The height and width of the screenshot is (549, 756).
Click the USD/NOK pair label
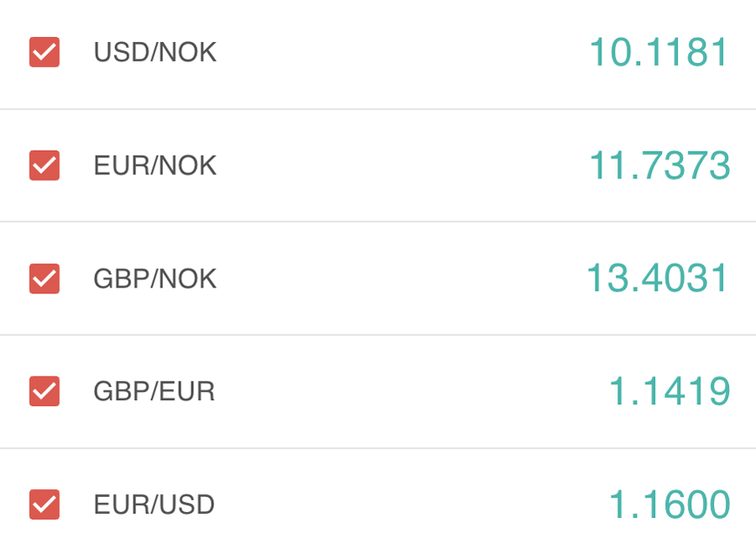[155, 52]
